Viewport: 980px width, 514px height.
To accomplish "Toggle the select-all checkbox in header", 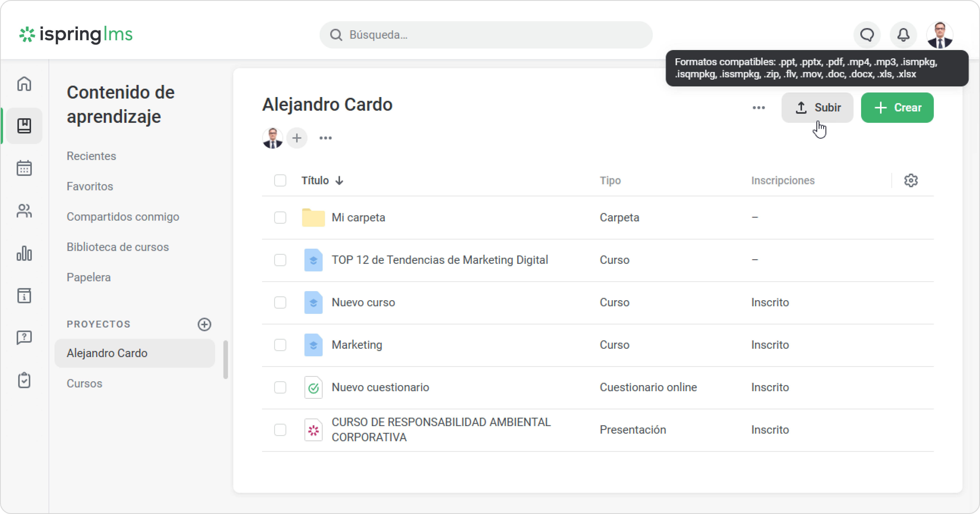I will (280, 180).
